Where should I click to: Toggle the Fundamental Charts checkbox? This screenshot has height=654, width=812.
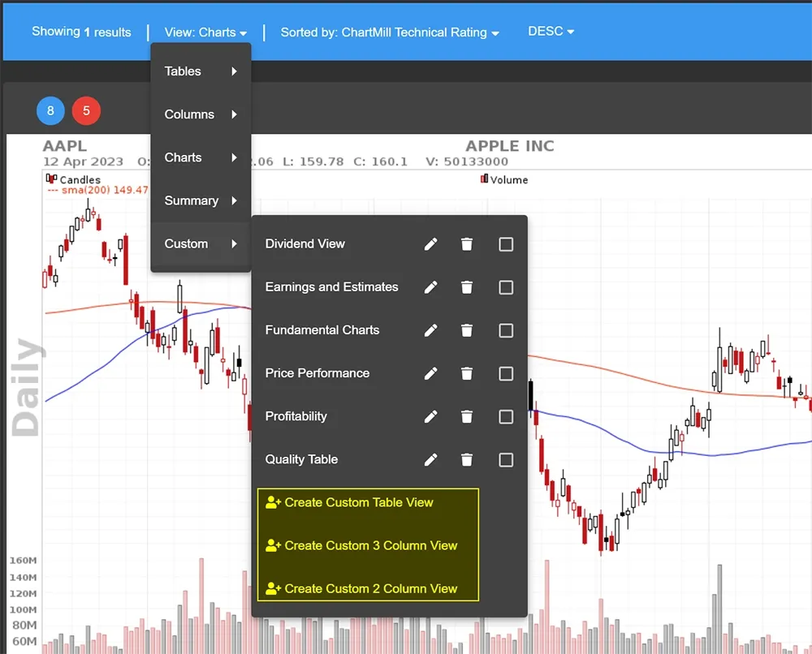click(506, 330)
